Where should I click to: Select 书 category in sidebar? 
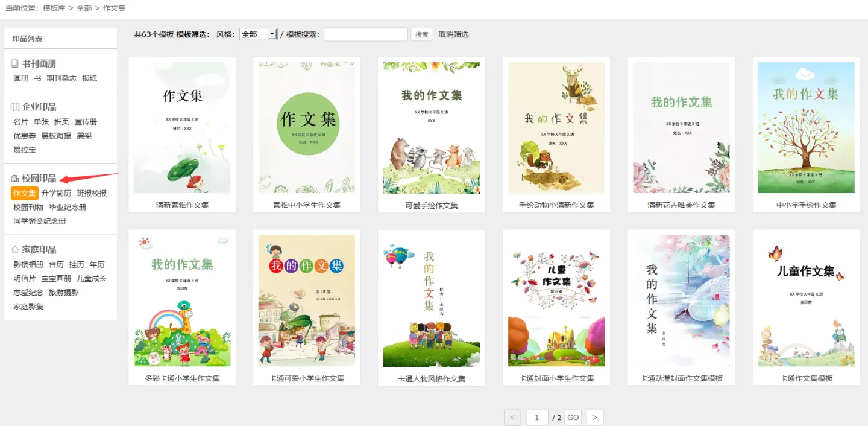tap(37, 78)
